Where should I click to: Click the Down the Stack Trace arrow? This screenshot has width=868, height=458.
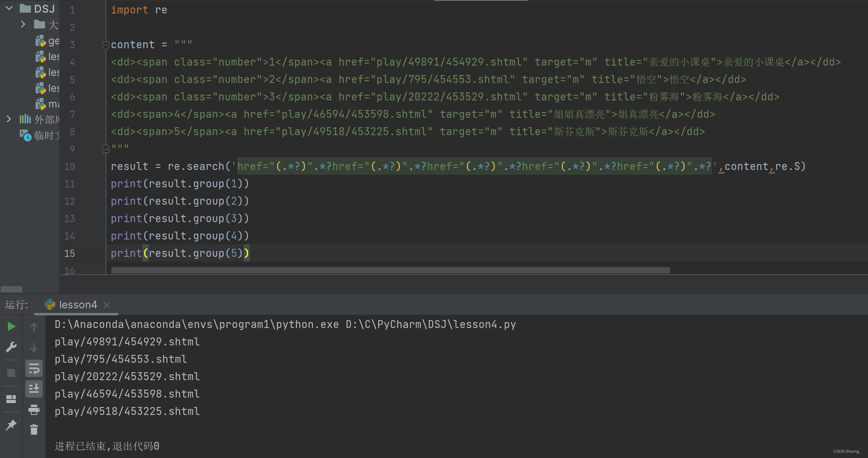34,348
